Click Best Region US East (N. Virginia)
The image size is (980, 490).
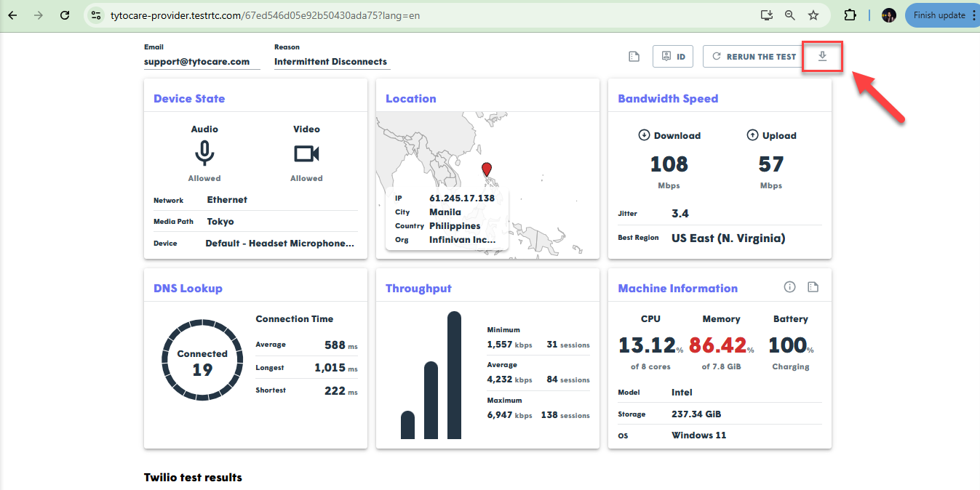(x=728, y=238)
